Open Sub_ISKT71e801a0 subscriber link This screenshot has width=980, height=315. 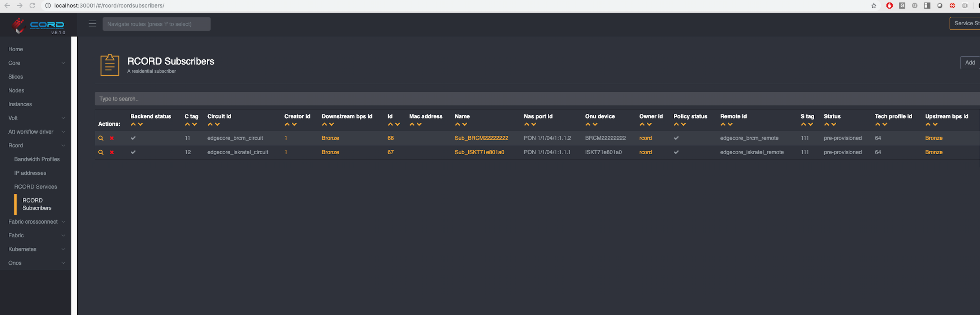[480, 152]
